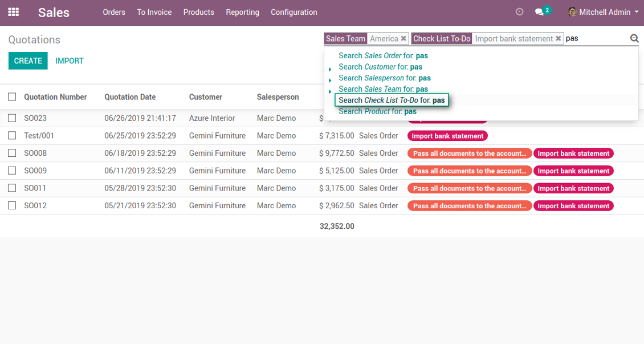Click the IMPORT button
Screen dimensions: 644x344
pos(70,61)
